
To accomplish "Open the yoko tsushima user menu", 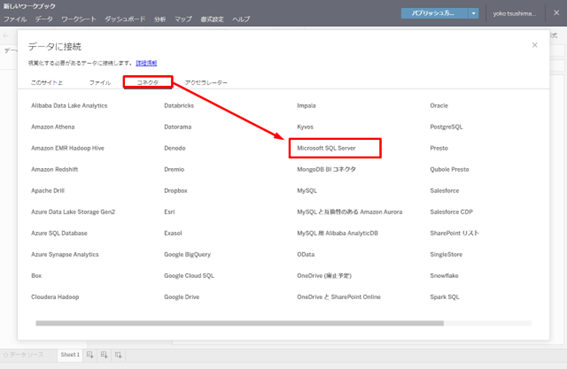I will point(514,13).
